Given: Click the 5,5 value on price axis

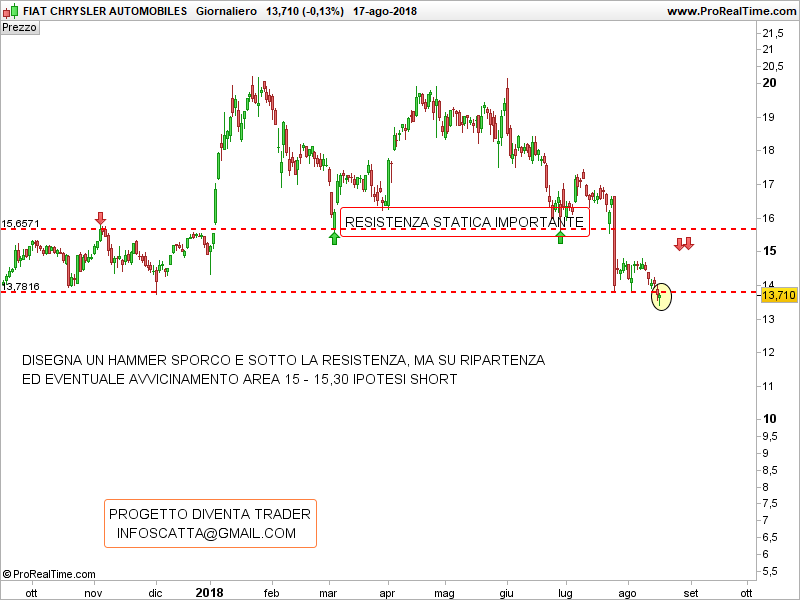Looking at the screenshot, I should click(770, 571).
